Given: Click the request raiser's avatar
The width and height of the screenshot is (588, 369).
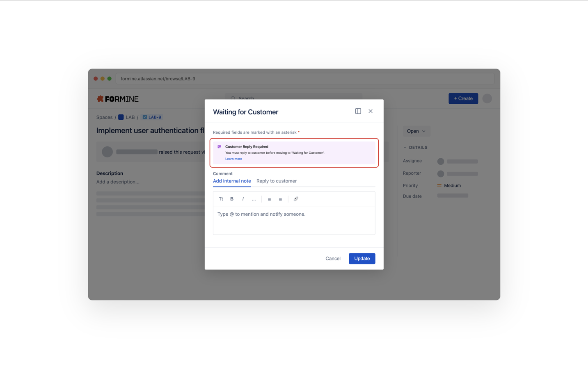Looking at the screenshot, I should (x=108, y=152).
